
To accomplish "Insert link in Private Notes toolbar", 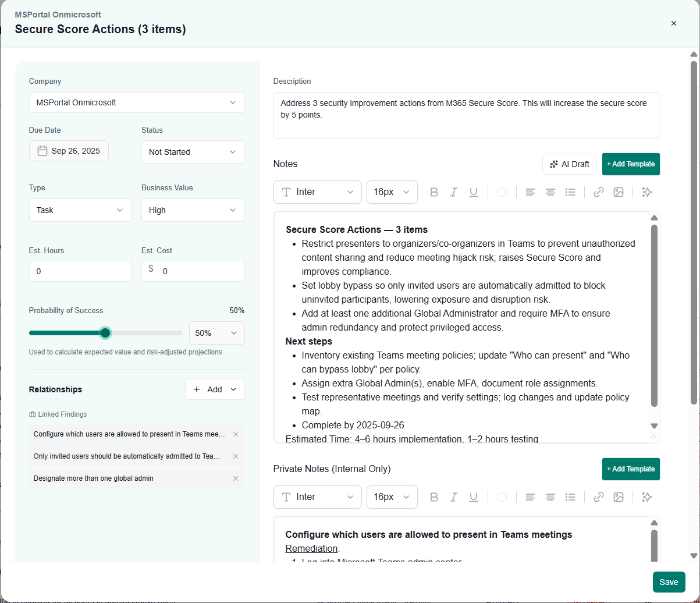I will pyautogui.click(x=599, y=497).
